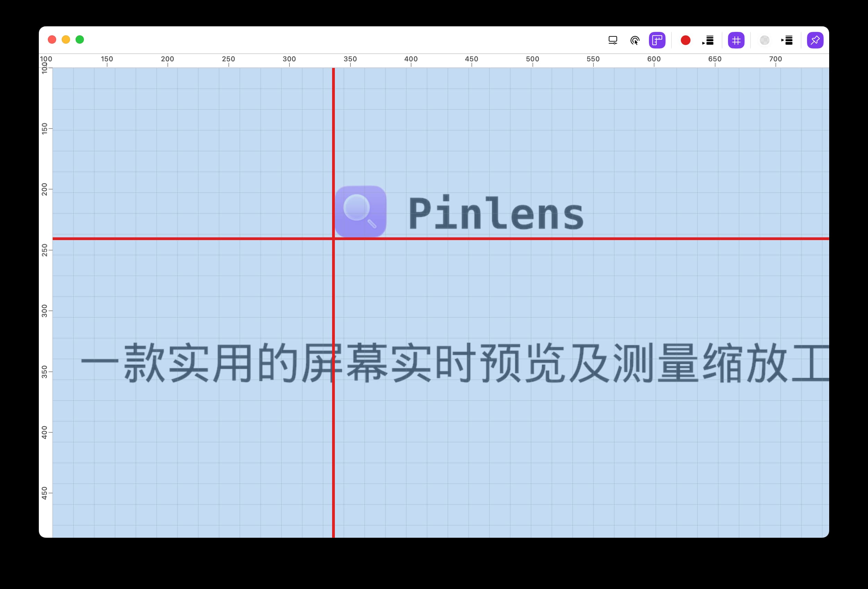868x589 pixels.
Task: Open line thickness menu beside grey swatch
Action: coord(787,40)
